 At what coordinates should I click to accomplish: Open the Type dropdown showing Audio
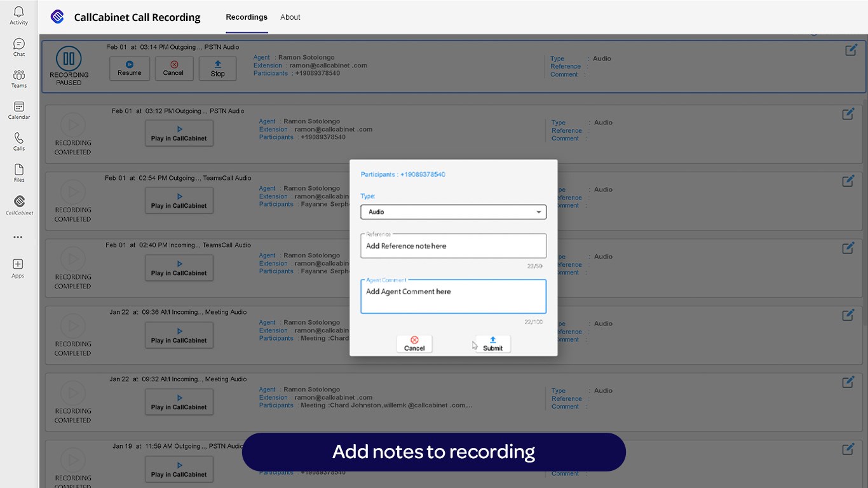(x=453, y=212)
